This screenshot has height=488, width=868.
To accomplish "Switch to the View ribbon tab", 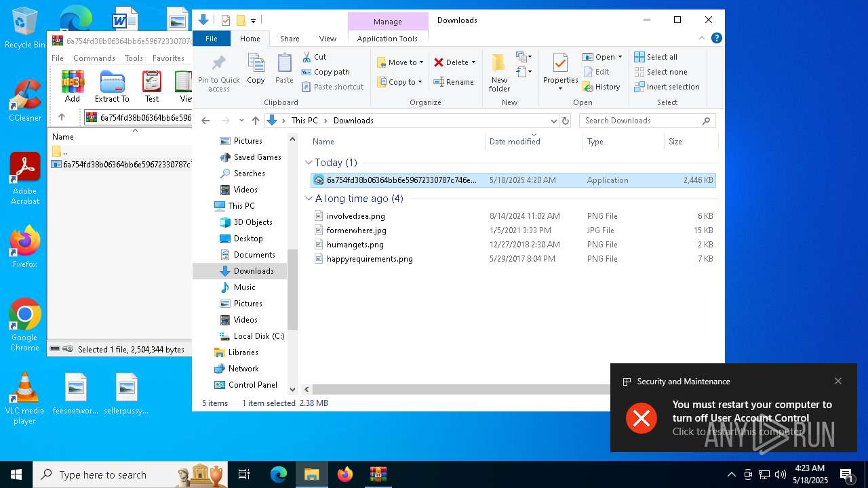I will (x=328, y=39).
